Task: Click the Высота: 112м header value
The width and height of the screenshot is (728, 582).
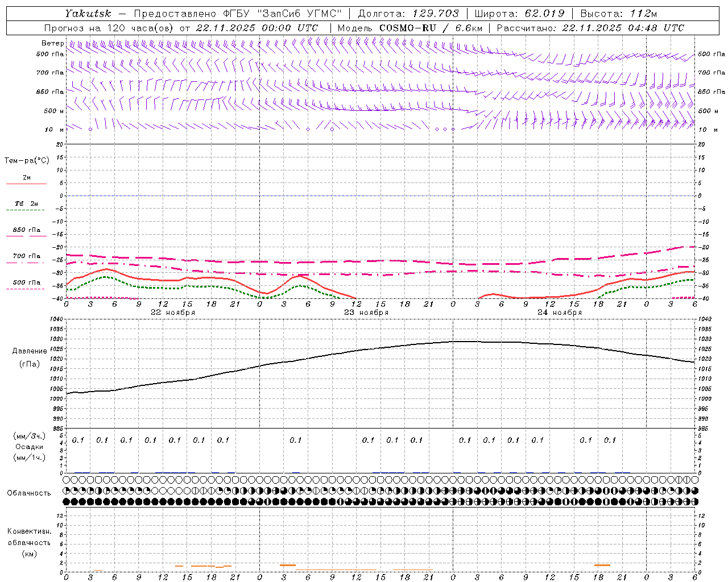Action: pos(618,13)
